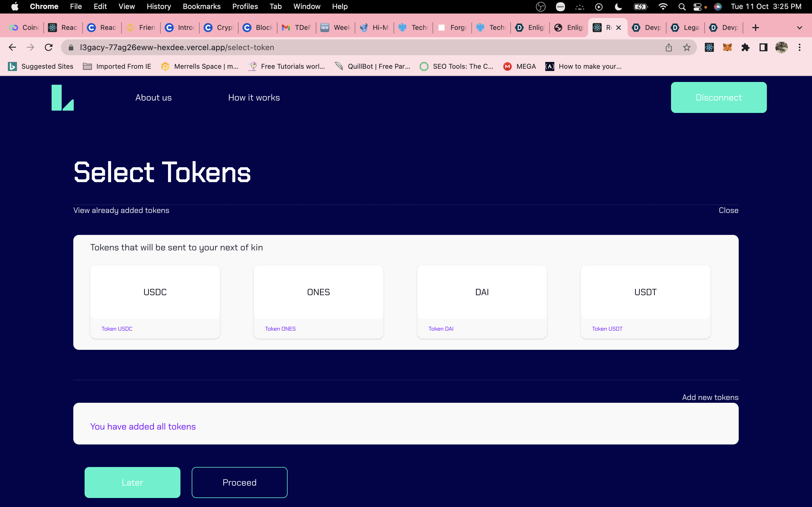Close the added tokens section

tap(728, 210)
